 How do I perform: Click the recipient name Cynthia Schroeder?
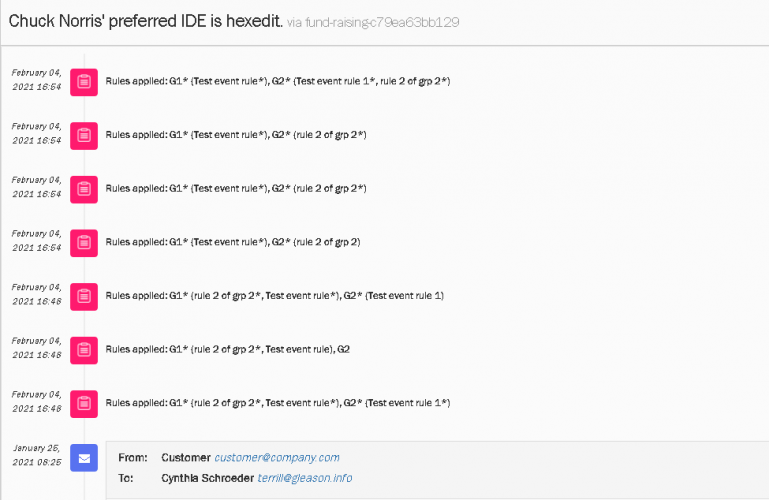207,478
